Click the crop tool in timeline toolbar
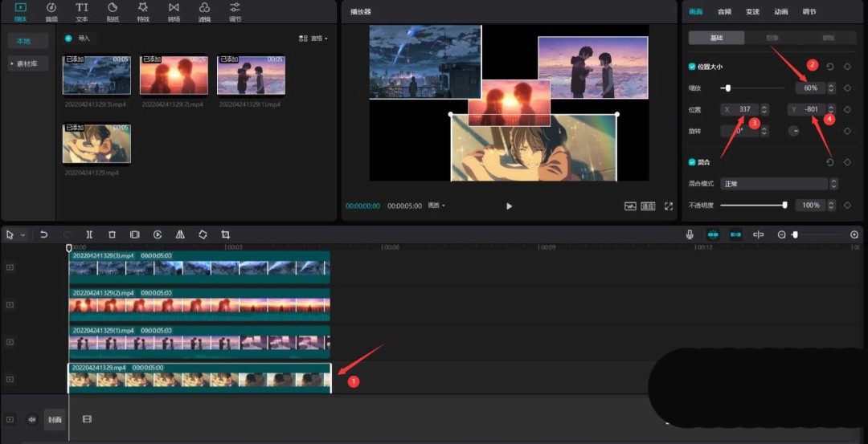868x444 pixels. pos(226,234)
